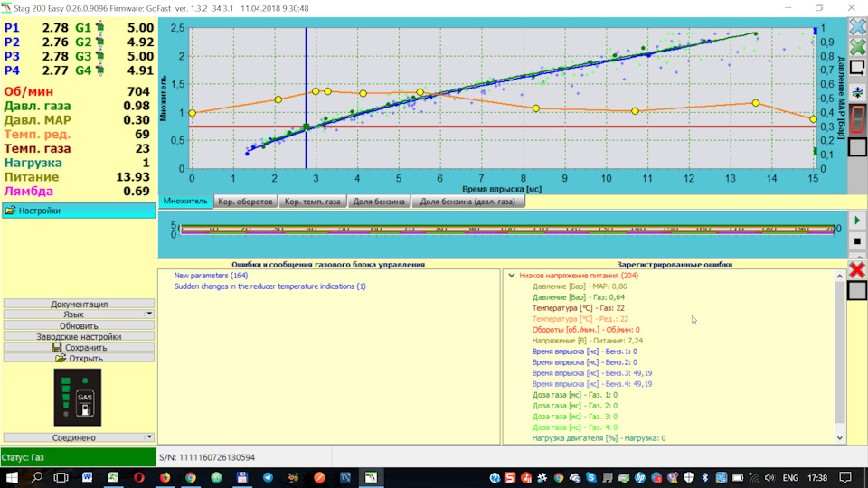Screen dimensions: 868x488
Task: Select the Обороты [об./мин.] - Об/мин: 0 row
Action: pyautogui.click(x=586, y=329)
